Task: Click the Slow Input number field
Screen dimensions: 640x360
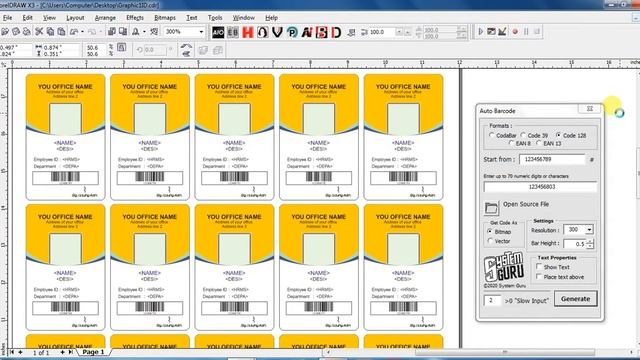Action: 492,300
